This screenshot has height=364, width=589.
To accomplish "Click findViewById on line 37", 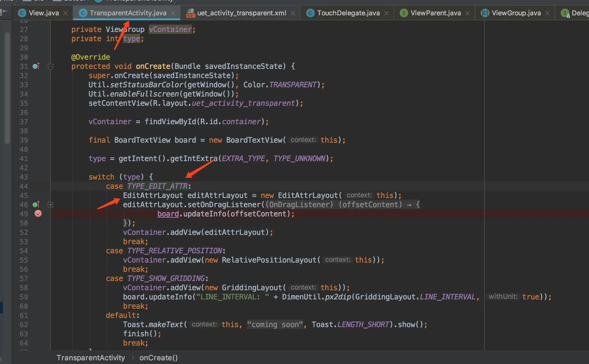I will point(170,121).
